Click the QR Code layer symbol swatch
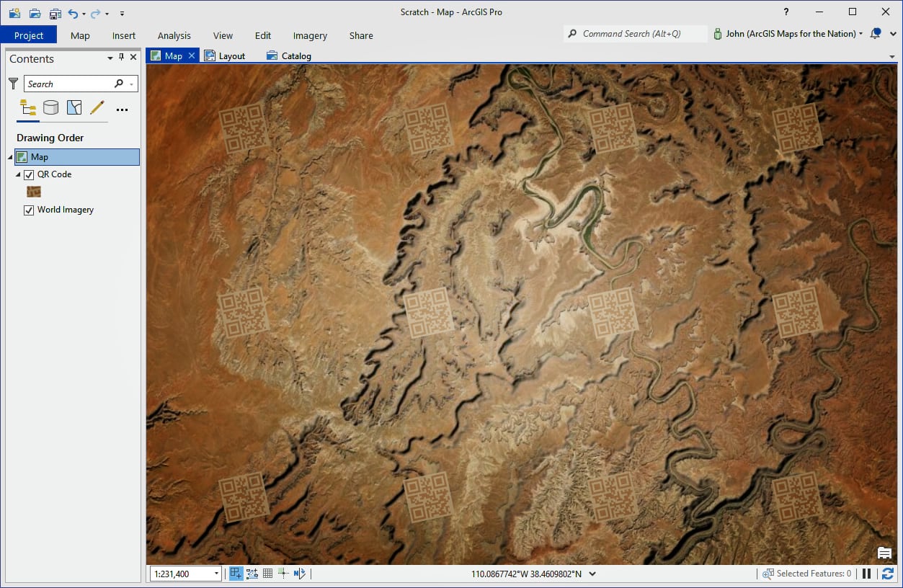The width and height of the screenshot is (903, 588). (x=34, y=192)
